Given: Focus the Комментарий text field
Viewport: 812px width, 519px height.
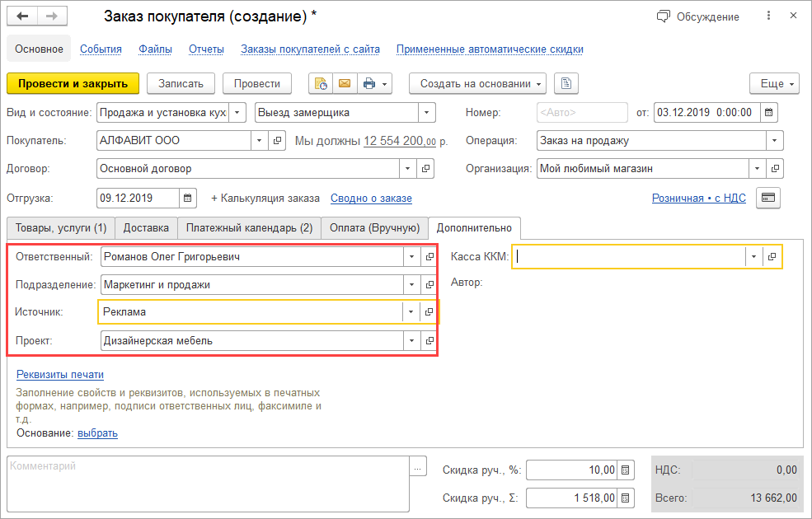Looking at the screenshot, I should 209,484.
